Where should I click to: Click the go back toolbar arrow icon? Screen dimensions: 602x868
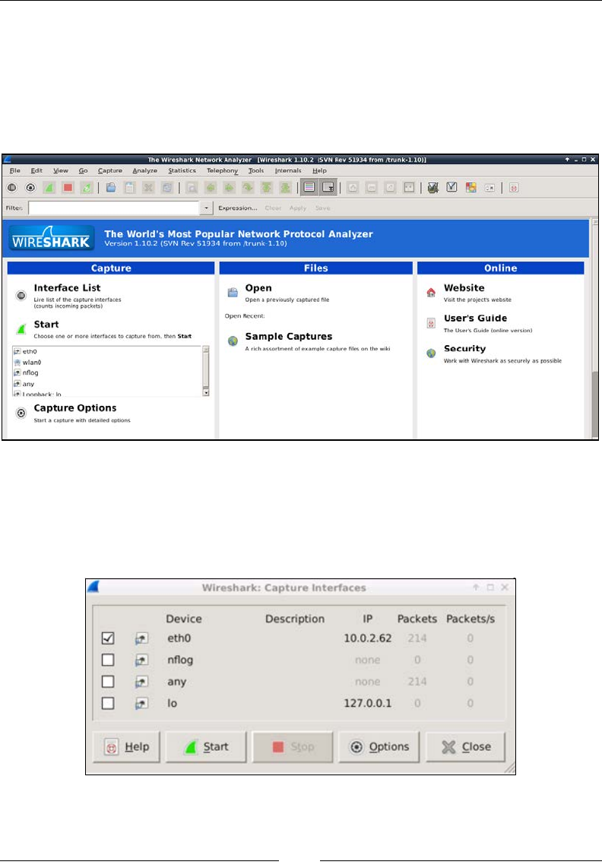[x=211, y=188]
